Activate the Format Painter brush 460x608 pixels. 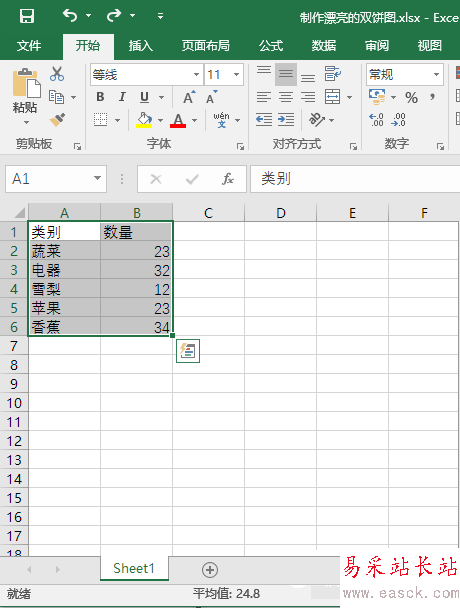click(x=57, y=119)
